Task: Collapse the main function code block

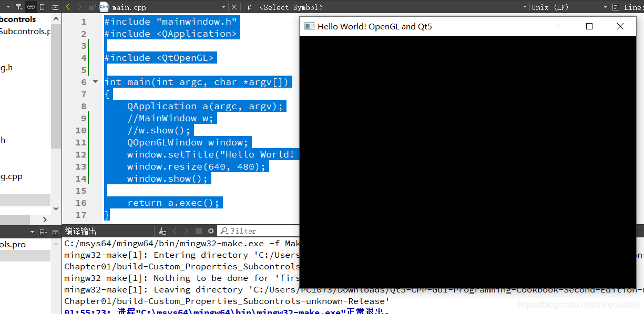Action: tap(95, 82)
